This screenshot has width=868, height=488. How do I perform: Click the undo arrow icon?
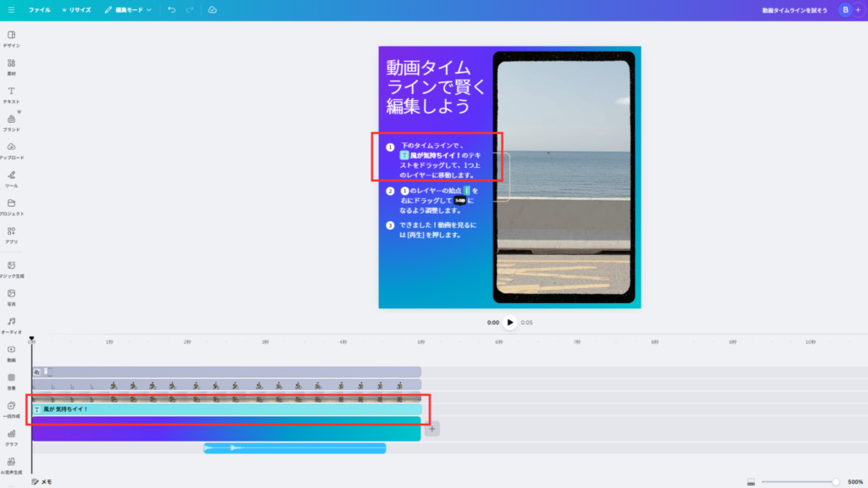(171, 9)
